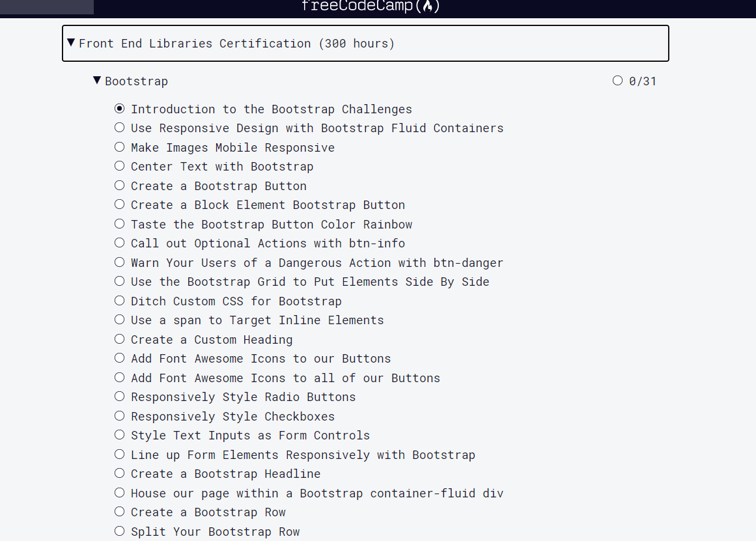Click the circle beside Create a Block Element Bootstrap Button
This screenshot has width=756, height=541.
(120, 204)
